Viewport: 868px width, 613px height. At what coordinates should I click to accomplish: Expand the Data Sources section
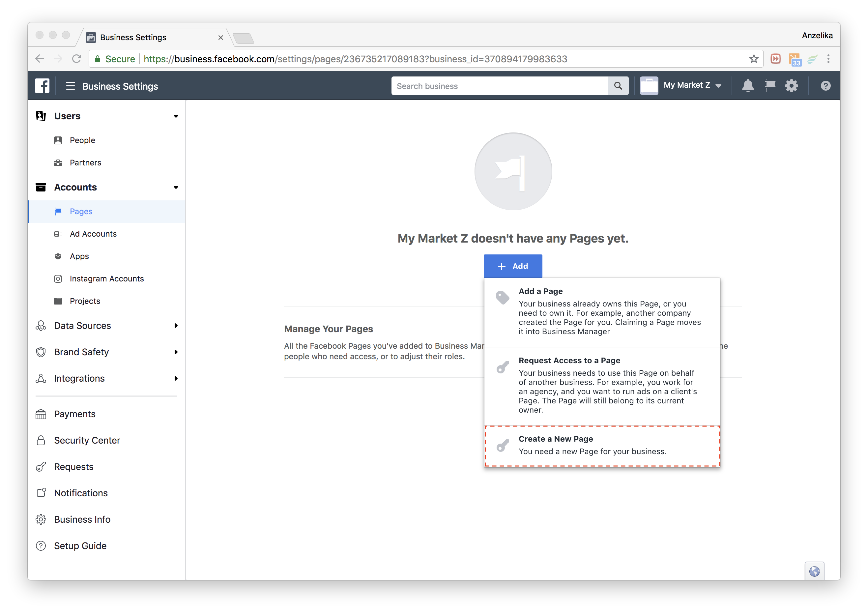[106, 326]
